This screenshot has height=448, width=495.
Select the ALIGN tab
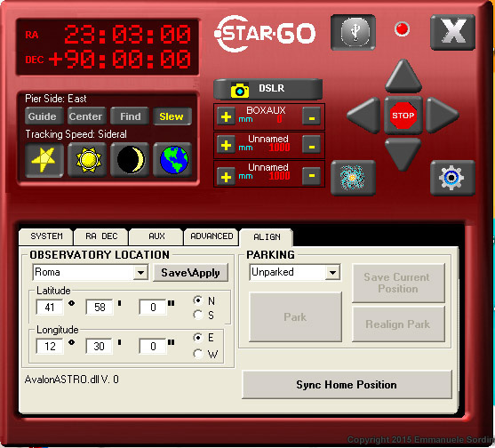coord(267,237)
